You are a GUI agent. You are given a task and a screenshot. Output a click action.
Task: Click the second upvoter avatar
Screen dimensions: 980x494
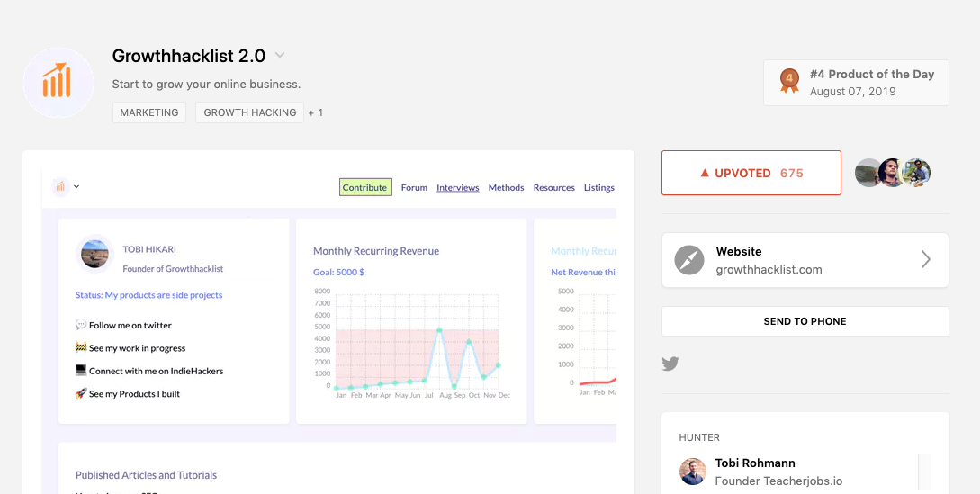coord(892,173)
